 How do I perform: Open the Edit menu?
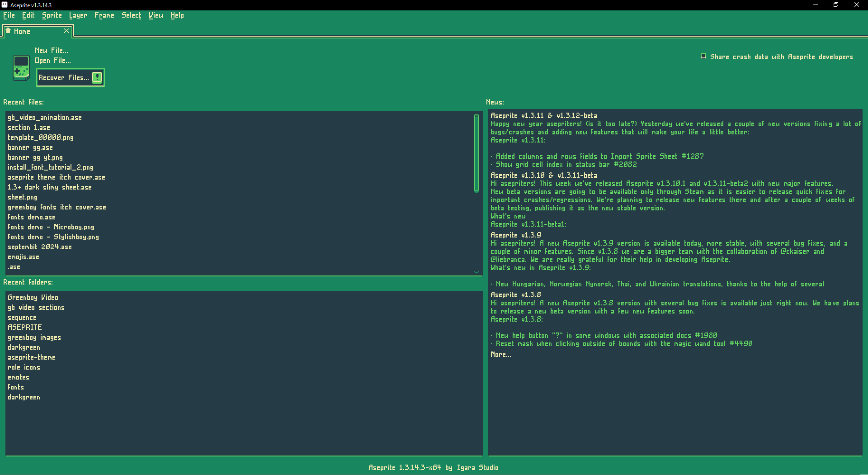click(28, 15)
